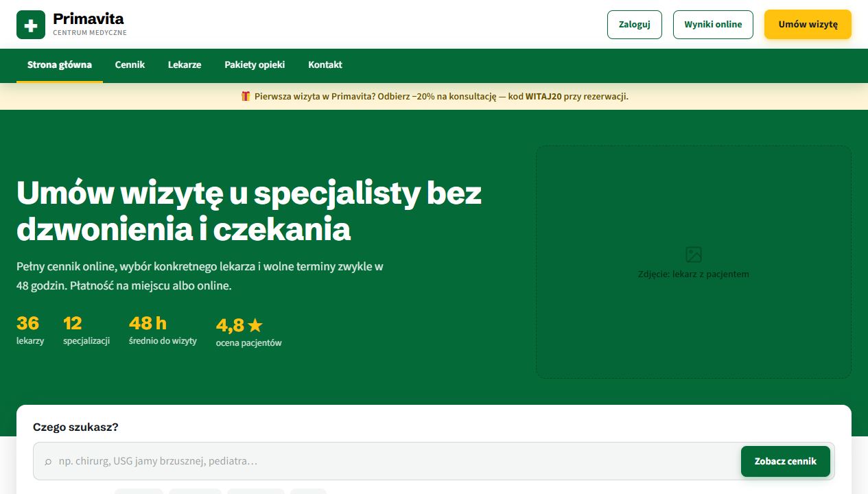Open the Kontakt page from navigation

pyautogui.click(x=325, y=64)
